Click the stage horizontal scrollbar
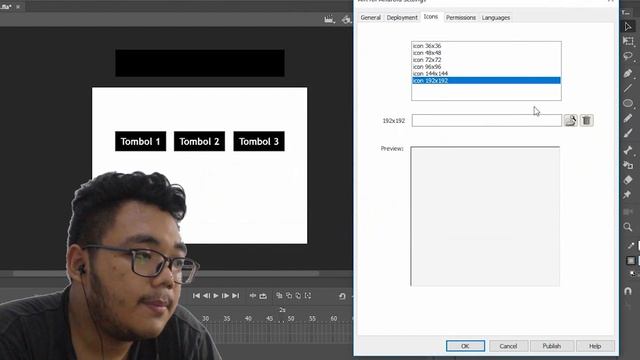Viewport: 640px width, 360px height. 165,273
